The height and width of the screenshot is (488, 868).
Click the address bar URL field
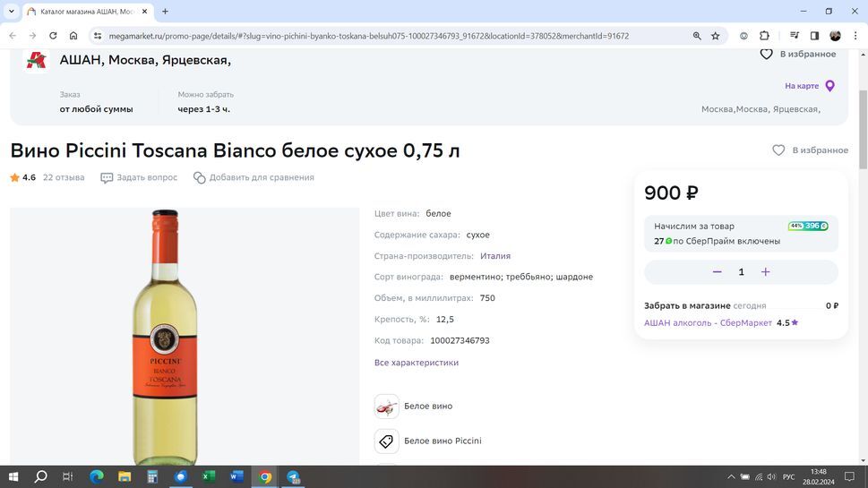pos(369,36)
